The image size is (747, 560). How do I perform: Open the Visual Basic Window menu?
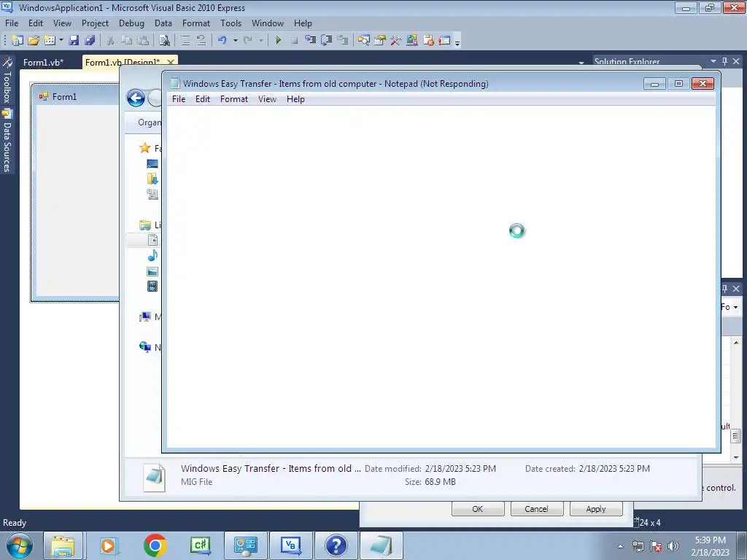[267, 23]
